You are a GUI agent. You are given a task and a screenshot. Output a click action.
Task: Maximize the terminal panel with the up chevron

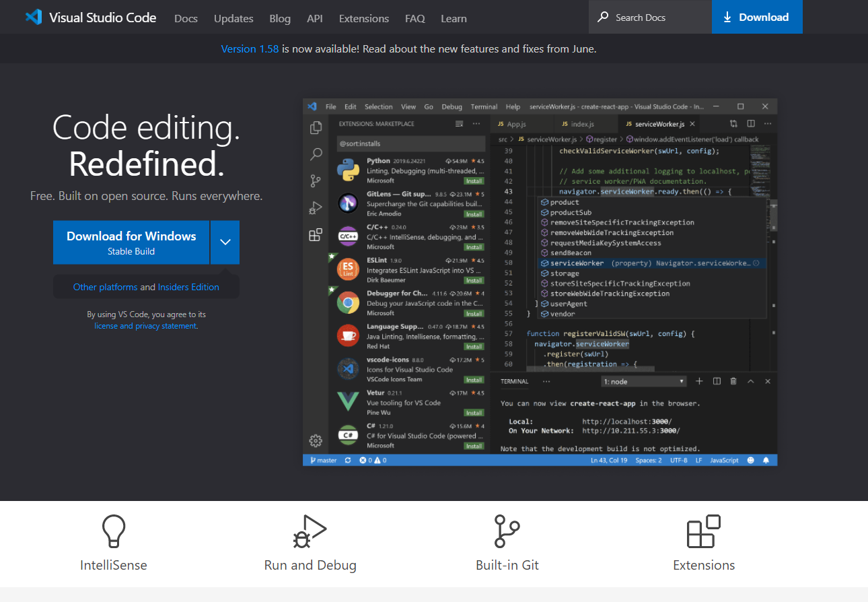pyautogui.click(x=751, y=381)
